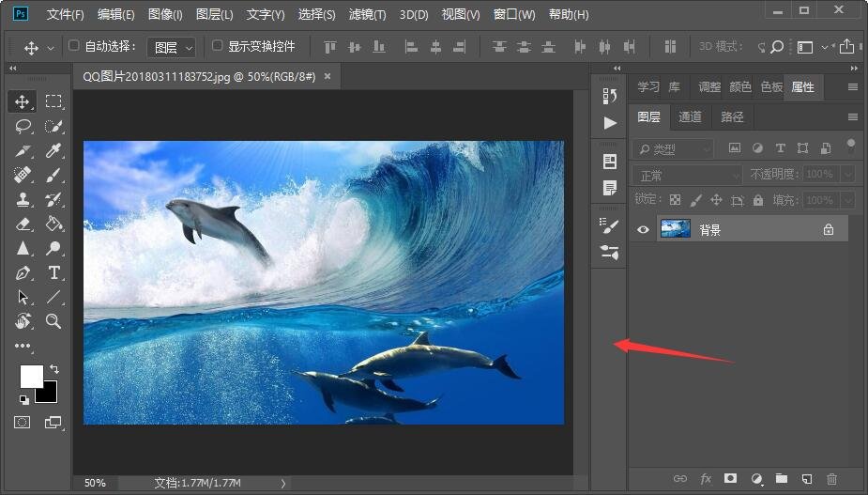Toggle lock position
Screen dimensions: 868x495
click(x=716, y=200)
